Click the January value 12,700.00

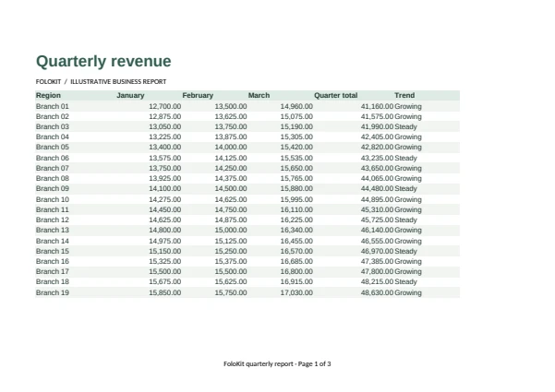[165, 106]
